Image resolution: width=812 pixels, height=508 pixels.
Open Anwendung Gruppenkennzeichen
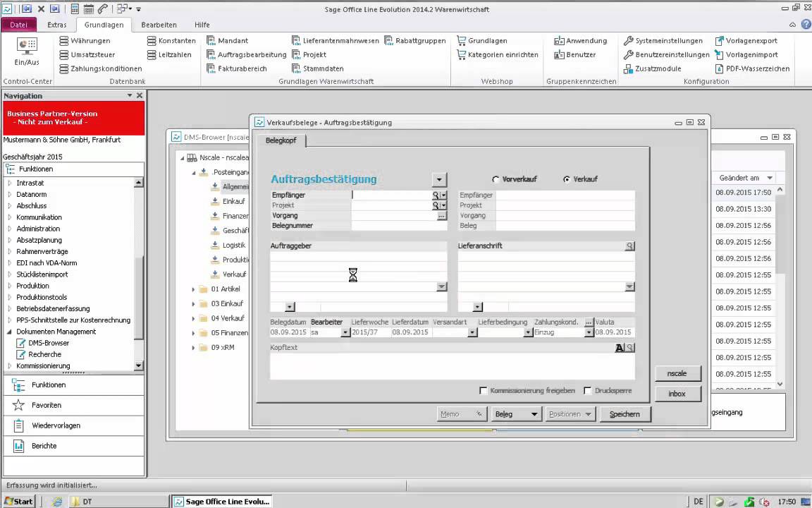click(x=581, y=40)
